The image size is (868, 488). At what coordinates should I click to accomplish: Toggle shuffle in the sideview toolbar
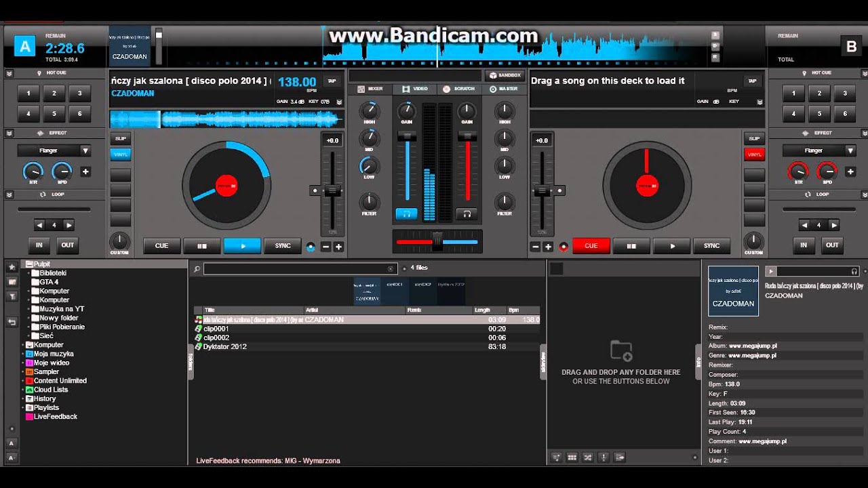587,457
